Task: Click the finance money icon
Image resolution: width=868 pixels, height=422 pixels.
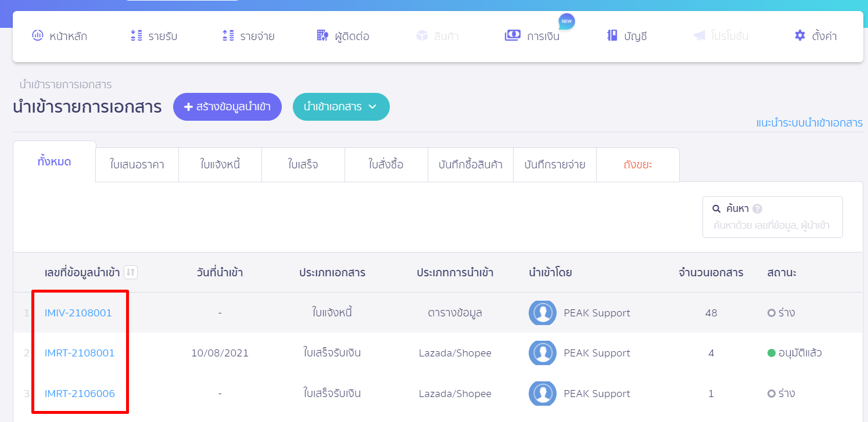Action: click(x=512, y=36)
